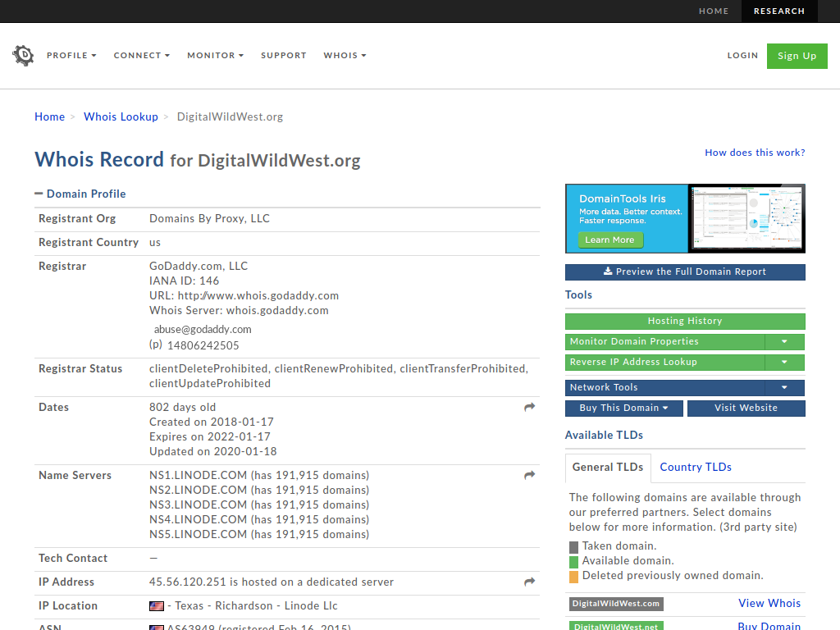Open the Profile dropdown menu
The width and height of the screenshot is (840, 630).
(71, 55)
